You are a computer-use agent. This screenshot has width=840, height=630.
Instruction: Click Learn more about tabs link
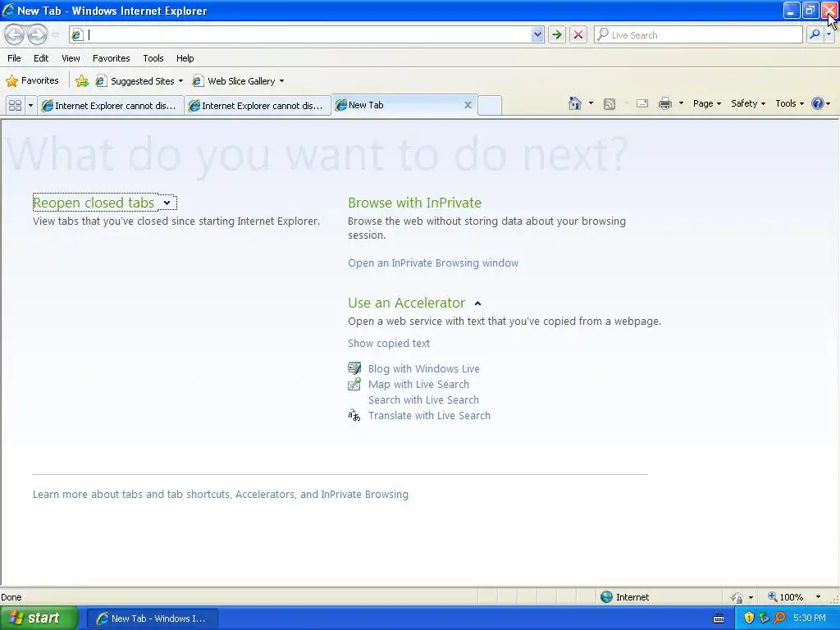pos(220,495)
